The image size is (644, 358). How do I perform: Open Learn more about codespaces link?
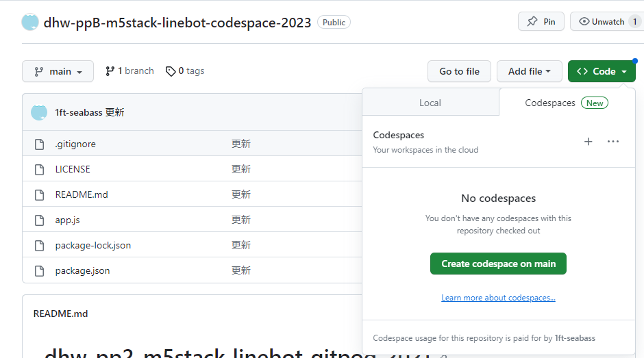[x=498, y=298]
